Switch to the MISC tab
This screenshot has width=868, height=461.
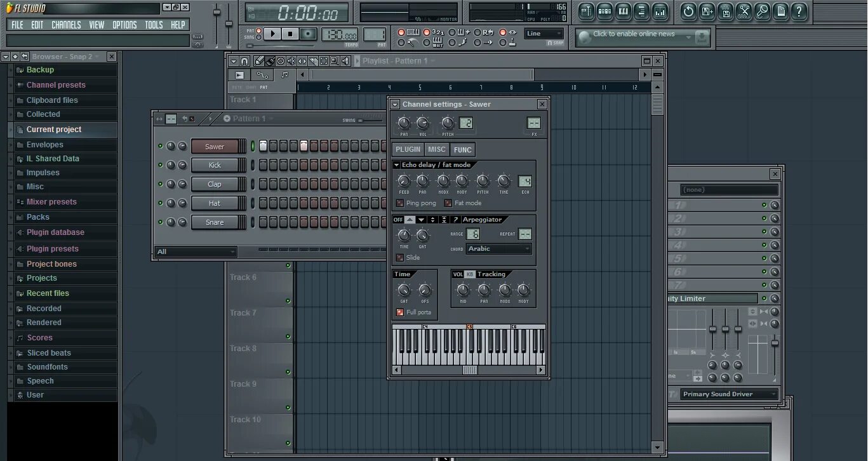[437, 149]
